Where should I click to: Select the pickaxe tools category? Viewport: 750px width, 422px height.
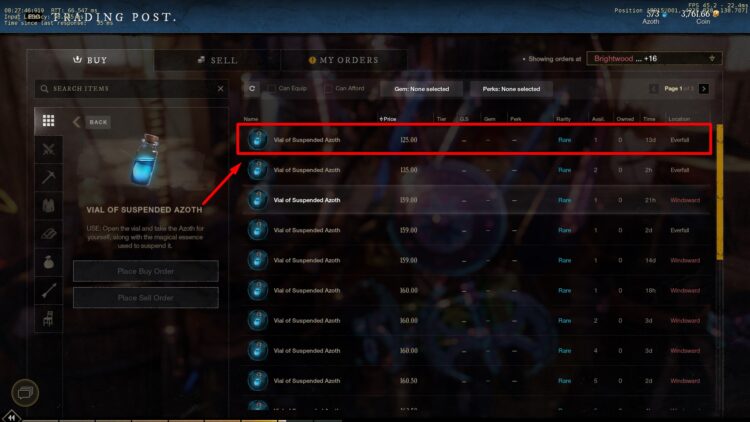[48, 178]
